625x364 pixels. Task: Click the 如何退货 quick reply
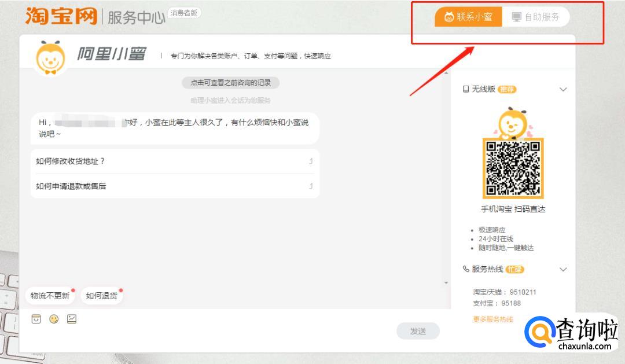[x=102, y=296]
